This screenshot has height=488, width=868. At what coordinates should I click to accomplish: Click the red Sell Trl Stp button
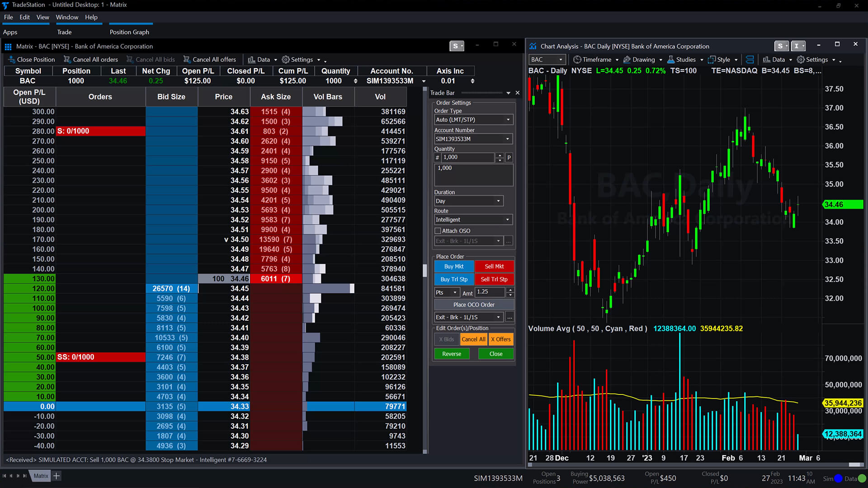click(x=494, y=279)
